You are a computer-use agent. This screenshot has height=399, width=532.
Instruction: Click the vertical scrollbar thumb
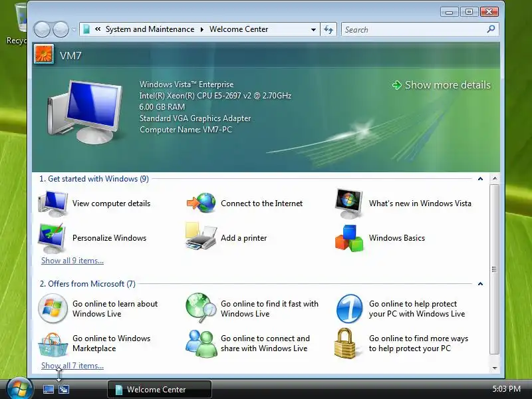coord(494,269)
